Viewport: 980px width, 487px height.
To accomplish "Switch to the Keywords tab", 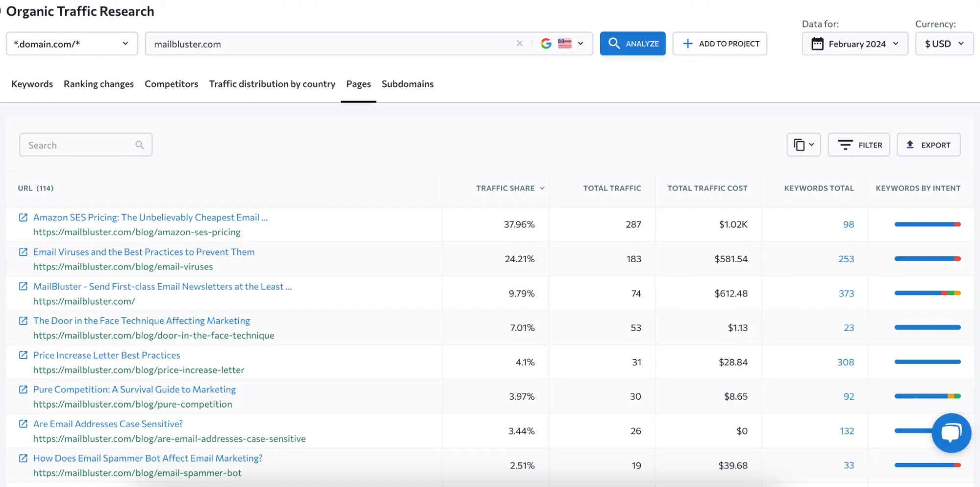I will coord(31,84).
